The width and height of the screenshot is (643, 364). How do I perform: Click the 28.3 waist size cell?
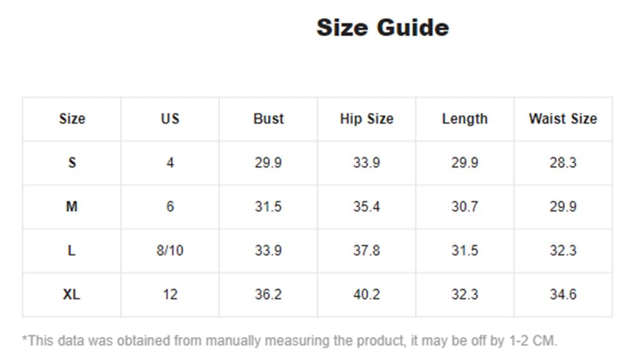pyautogui.click(x=563, y=163)
